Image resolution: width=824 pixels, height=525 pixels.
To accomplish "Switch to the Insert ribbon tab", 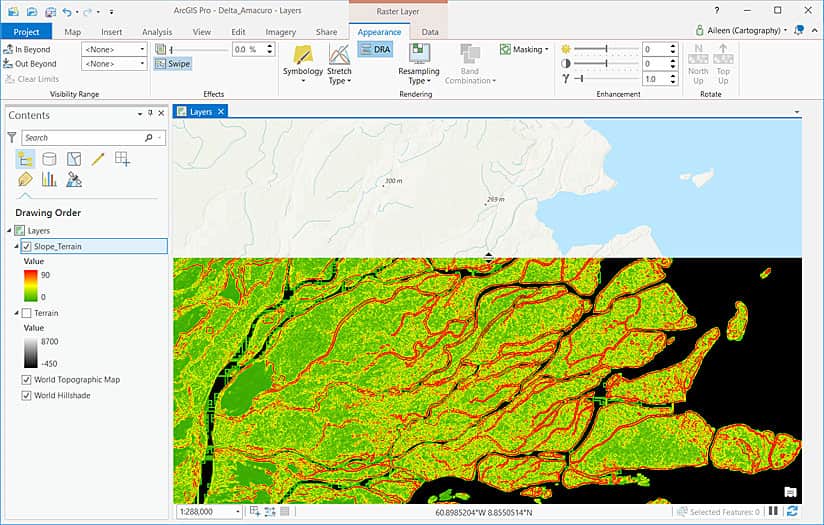I will pos(111,32).
